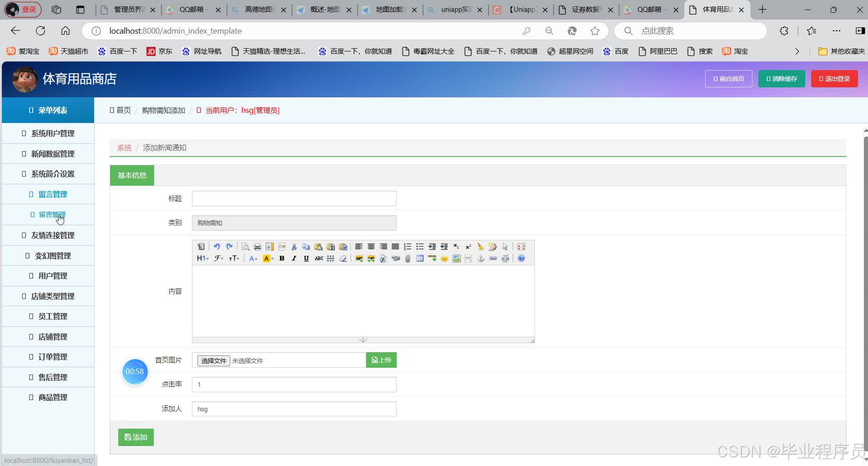
Task: Insert an image into editor
Action: point(359,258)
